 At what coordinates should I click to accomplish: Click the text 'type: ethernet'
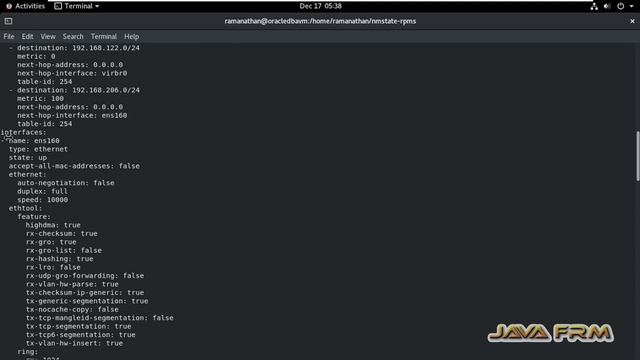coord(38,149)
